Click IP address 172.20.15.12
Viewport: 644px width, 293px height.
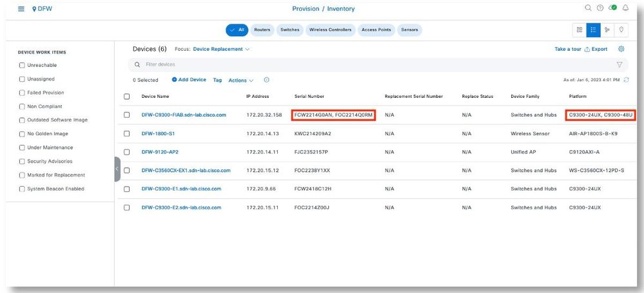[262, 170]
